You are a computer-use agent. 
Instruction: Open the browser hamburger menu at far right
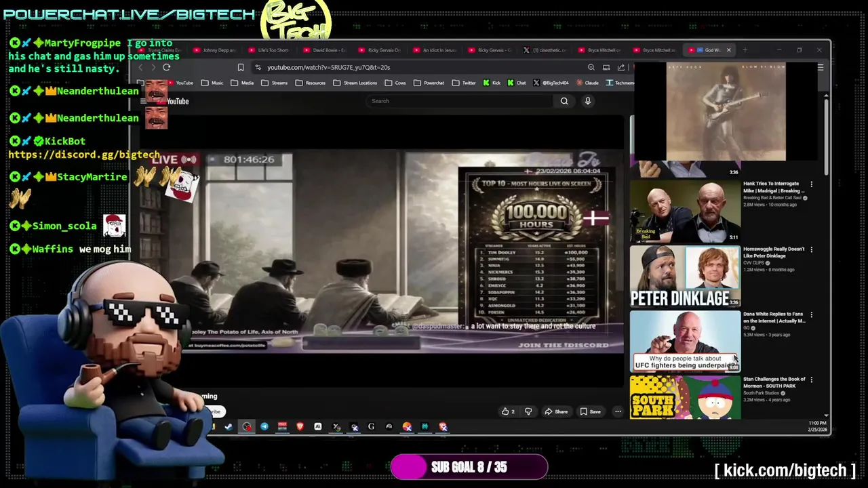820,67
